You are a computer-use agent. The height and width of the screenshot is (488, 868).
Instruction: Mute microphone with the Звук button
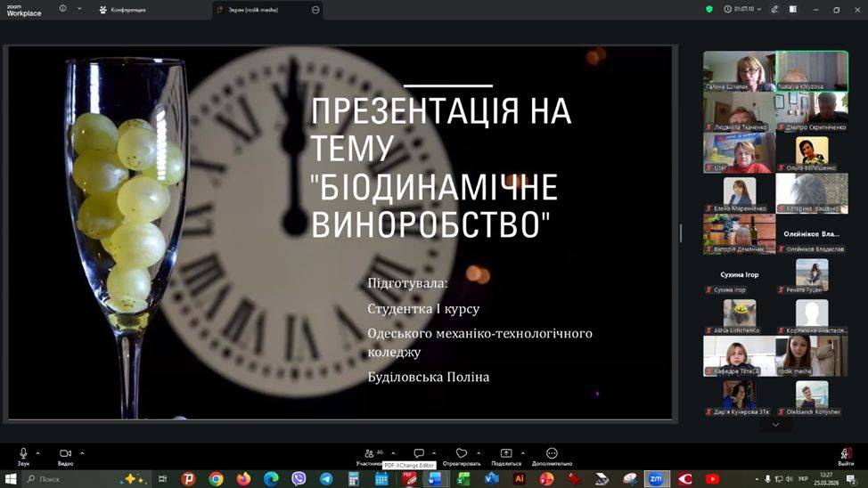tap(23, 455)
